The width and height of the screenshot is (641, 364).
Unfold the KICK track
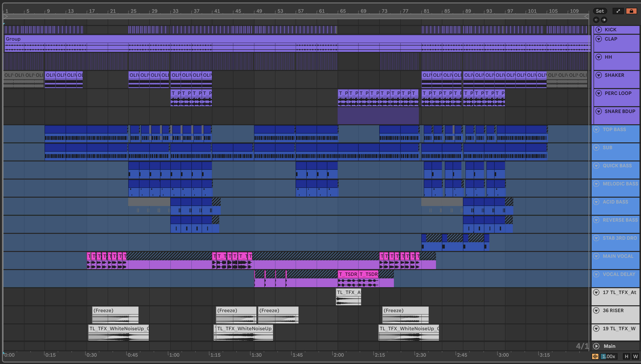[x=598, y=30]
